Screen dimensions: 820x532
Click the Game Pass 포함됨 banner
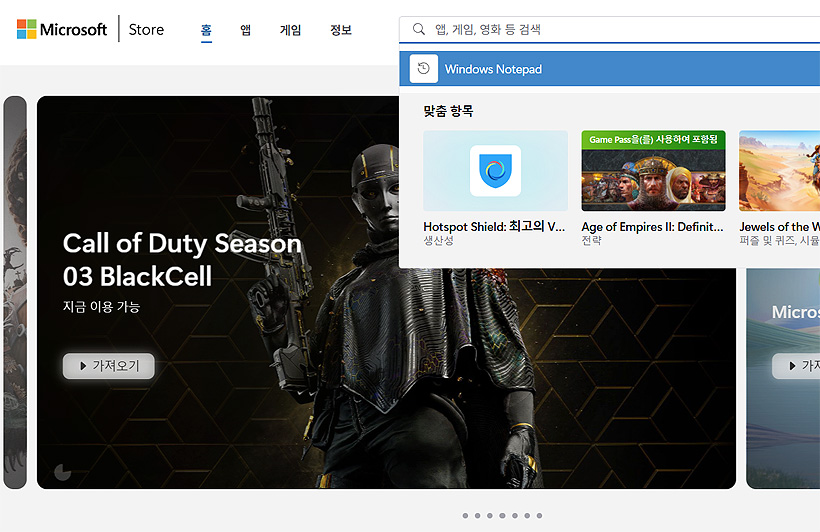coord(653,140)
